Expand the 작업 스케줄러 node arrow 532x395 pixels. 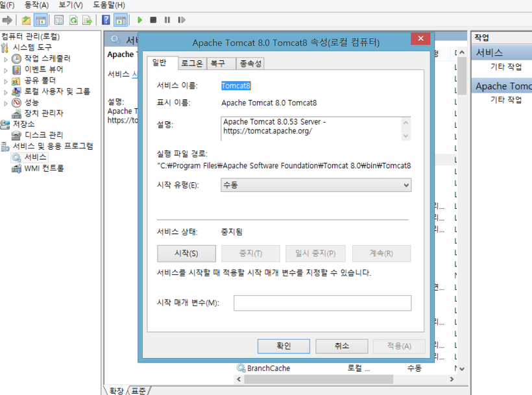tap(5, 59)
